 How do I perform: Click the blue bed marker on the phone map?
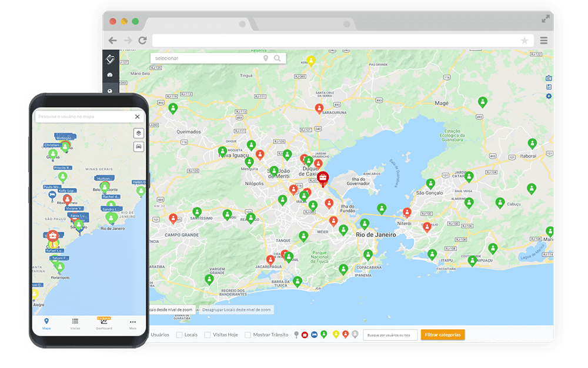point(52,195)
